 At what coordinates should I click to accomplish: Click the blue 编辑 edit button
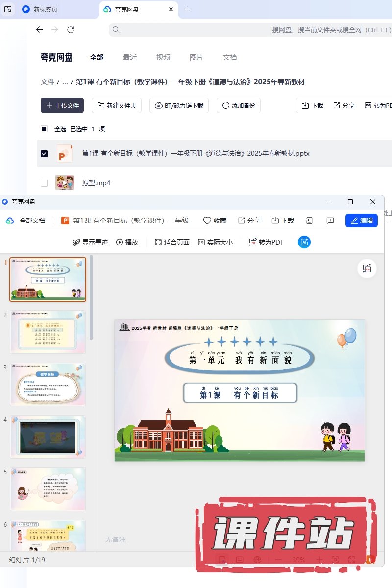coord(361,220)
